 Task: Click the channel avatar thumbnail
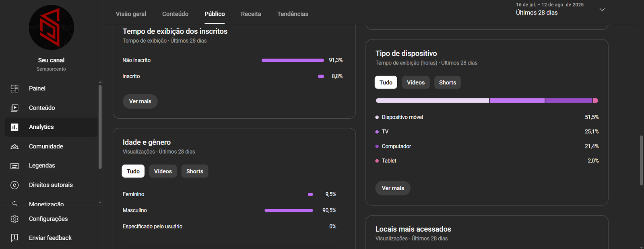point(52,27)
